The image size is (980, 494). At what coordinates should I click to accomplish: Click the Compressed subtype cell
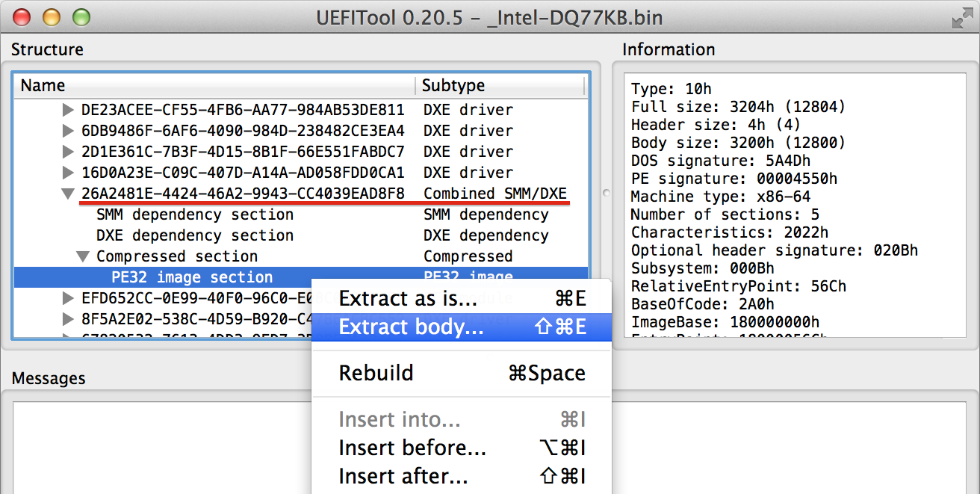[x=468, y=256]
